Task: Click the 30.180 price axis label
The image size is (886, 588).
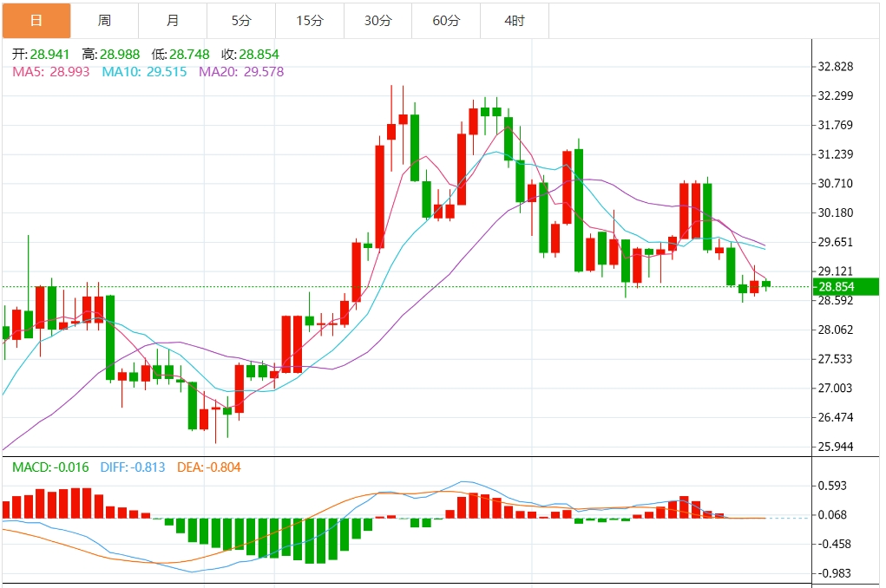Action: coord(836,213)
